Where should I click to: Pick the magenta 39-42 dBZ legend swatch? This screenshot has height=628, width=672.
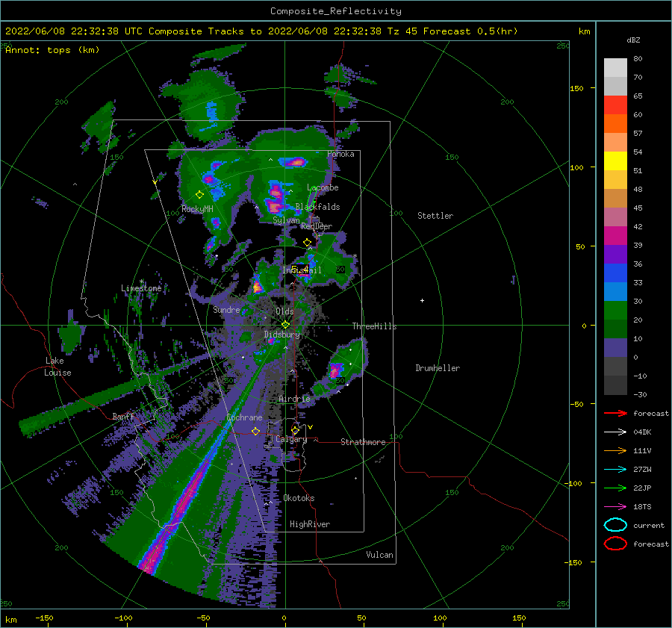615,236
